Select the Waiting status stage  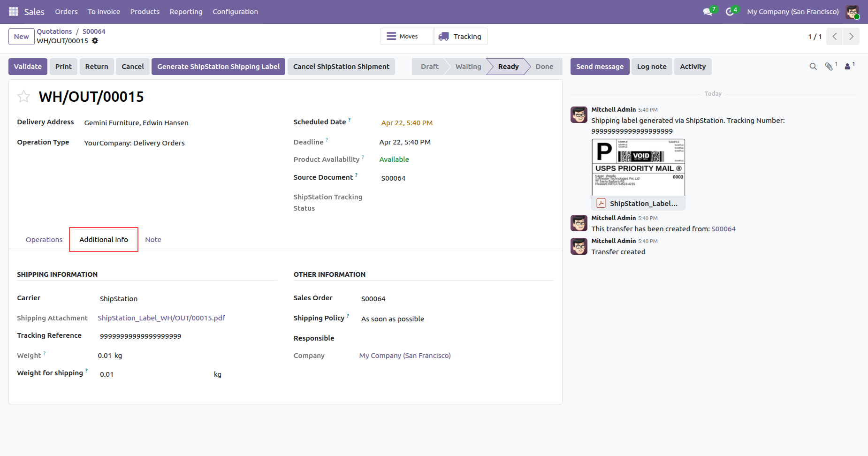(468, 67)
